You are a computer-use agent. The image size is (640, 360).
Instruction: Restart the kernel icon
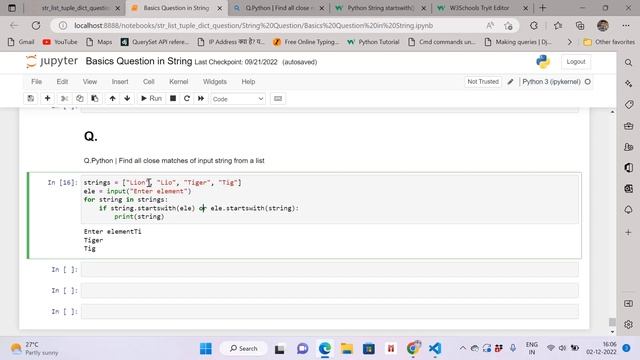pos(187,98)
